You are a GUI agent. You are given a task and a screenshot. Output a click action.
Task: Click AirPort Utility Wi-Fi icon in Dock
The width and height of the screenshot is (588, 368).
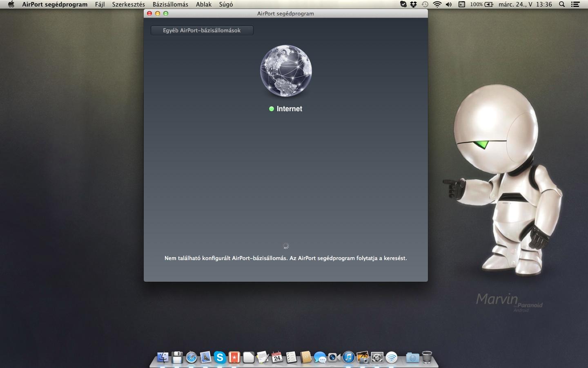pyautogui.click(x=391, y=357)
